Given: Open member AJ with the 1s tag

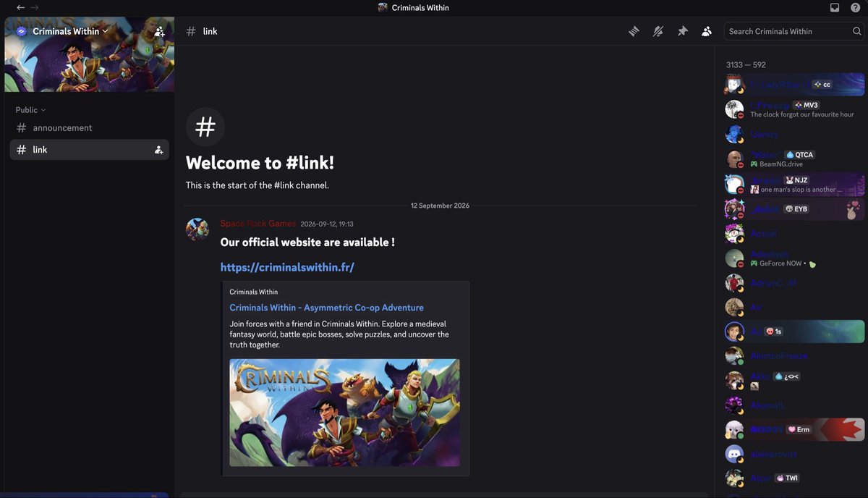Looking at the screenshot, I should click(x=794, y=332).
